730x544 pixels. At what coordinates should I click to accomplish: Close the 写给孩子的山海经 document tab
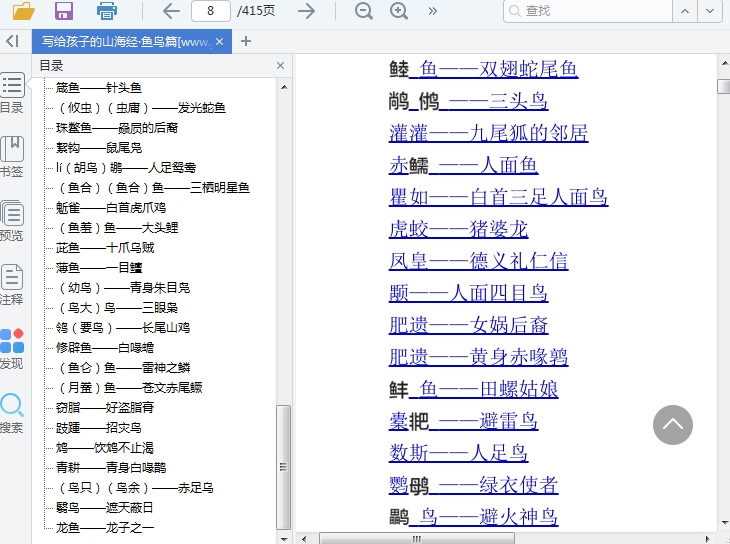pyautogui.click(x=220, y=42)
